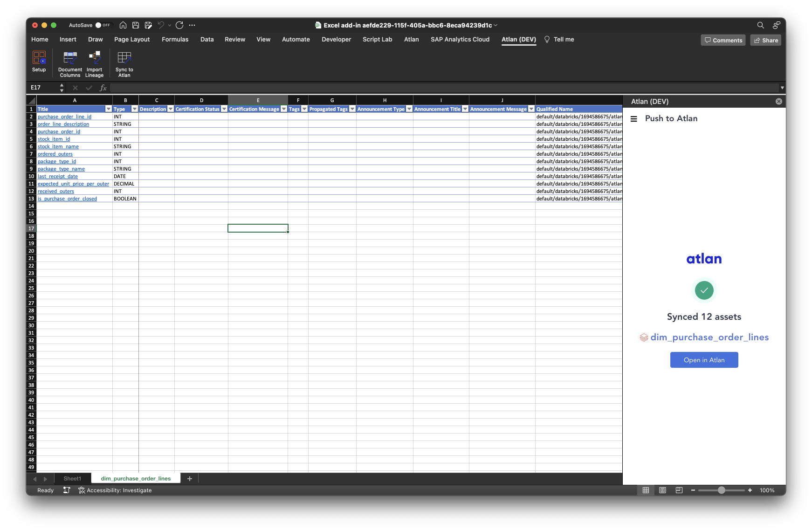Click the save icon in the title bar

tap(136, 25)
